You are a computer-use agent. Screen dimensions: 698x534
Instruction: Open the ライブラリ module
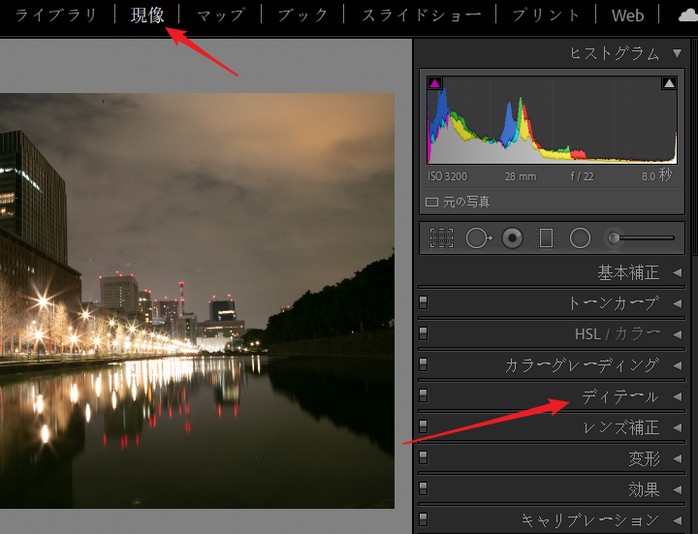pos(56,15)
